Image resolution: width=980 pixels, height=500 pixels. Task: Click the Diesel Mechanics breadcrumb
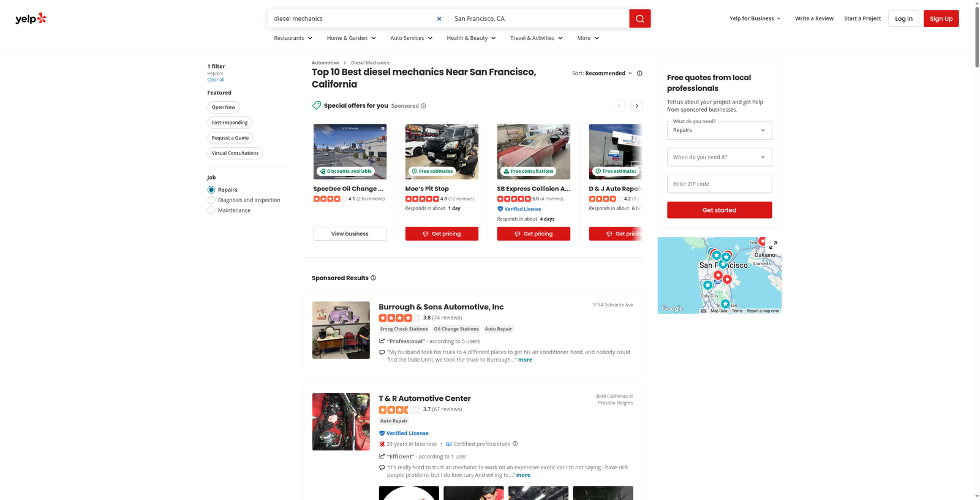pos(370,63)
